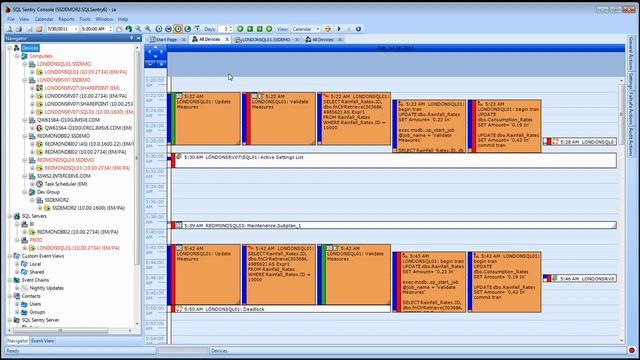The image size is (640, 360).
Task: Open the View menu
Action: (24, 19)
